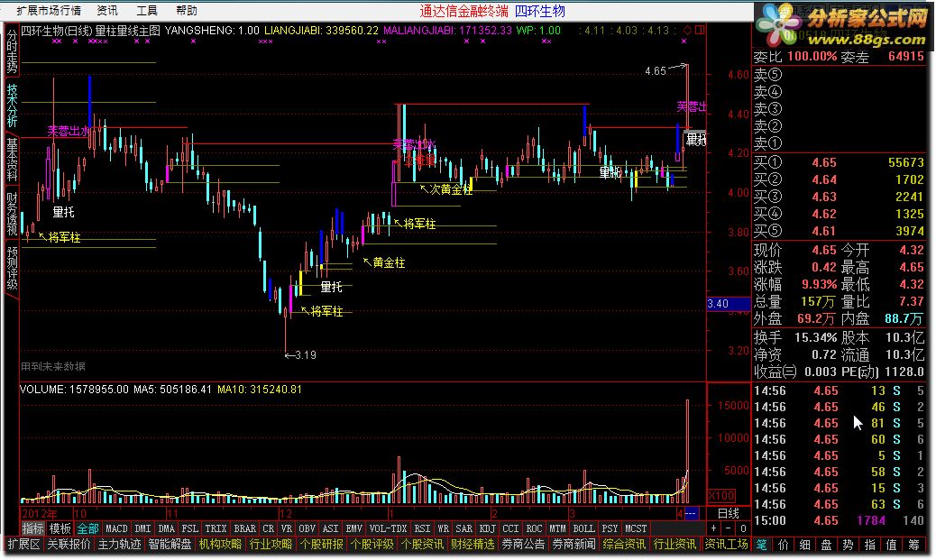Switch indicator to OBV
Image resolution: width=936 pixels, height=560 pixels.
[x=307, y=528]
